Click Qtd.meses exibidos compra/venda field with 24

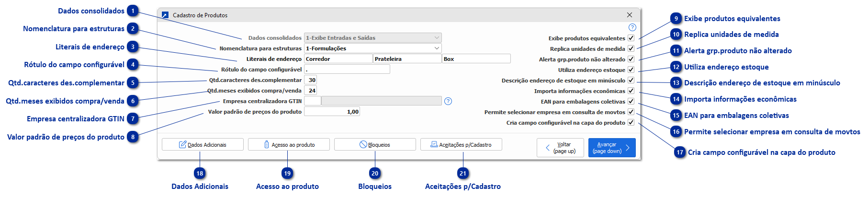coord(310,91)
